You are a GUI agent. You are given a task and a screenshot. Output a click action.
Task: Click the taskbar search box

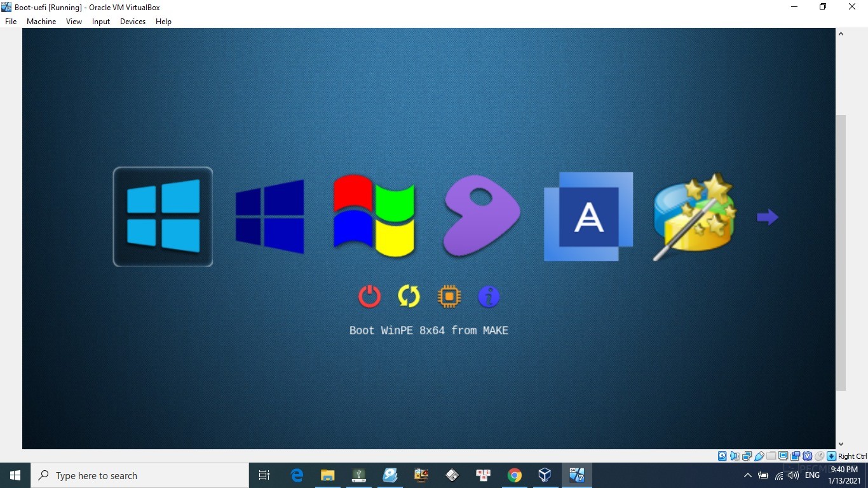[140, 475]
